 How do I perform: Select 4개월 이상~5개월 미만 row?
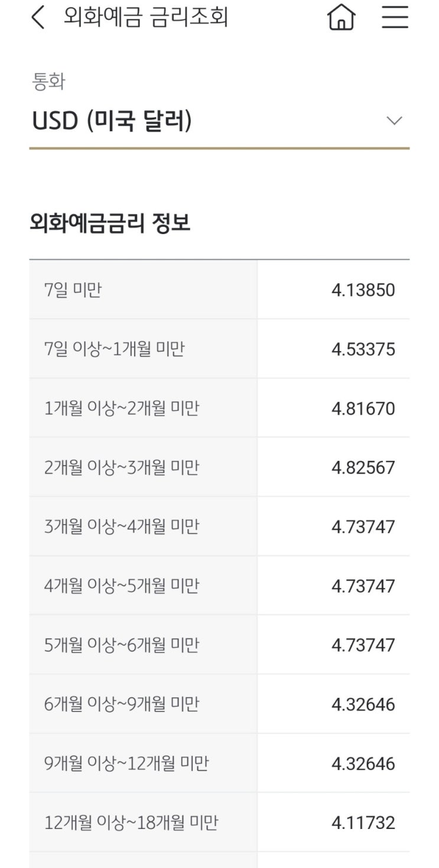click(x=122, y=586)
